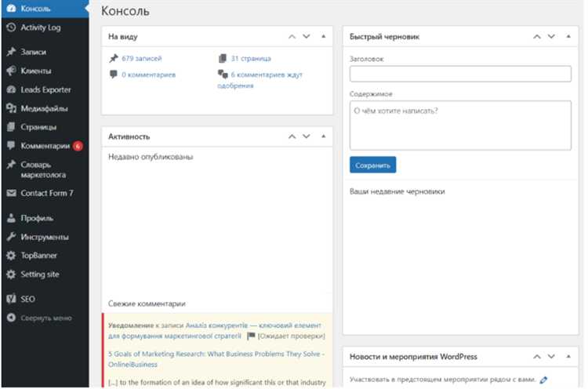
Task: Open the 679 записей link
Action: tap(142, 58)
